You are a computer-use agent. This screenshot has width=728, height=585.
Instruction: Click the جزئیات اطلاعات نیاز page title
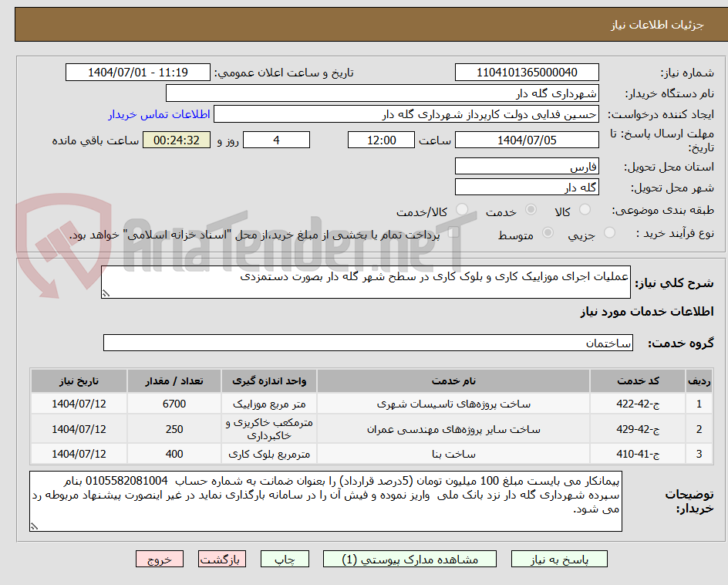click(x=657, y=25)
